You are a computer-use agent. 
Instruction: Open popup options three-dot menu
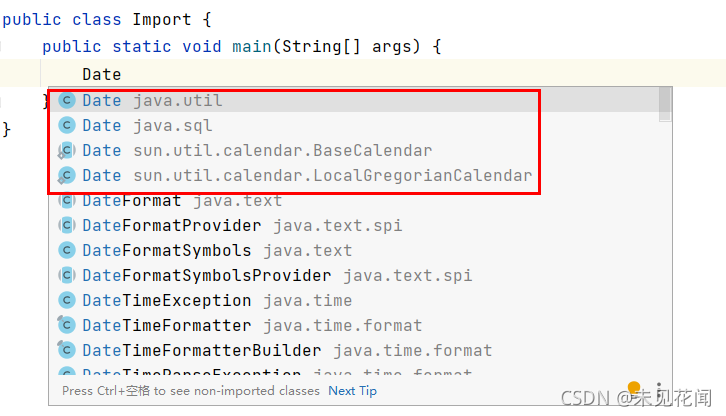659,390
